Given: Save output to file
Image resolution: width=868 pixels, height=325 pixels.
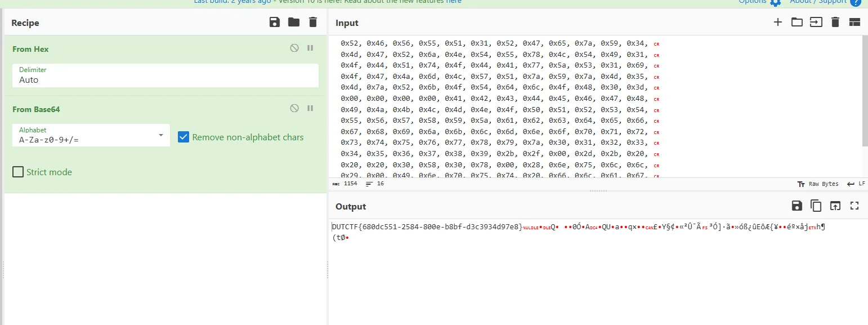Looking at the screenshot, I should [x=797, y=206].
